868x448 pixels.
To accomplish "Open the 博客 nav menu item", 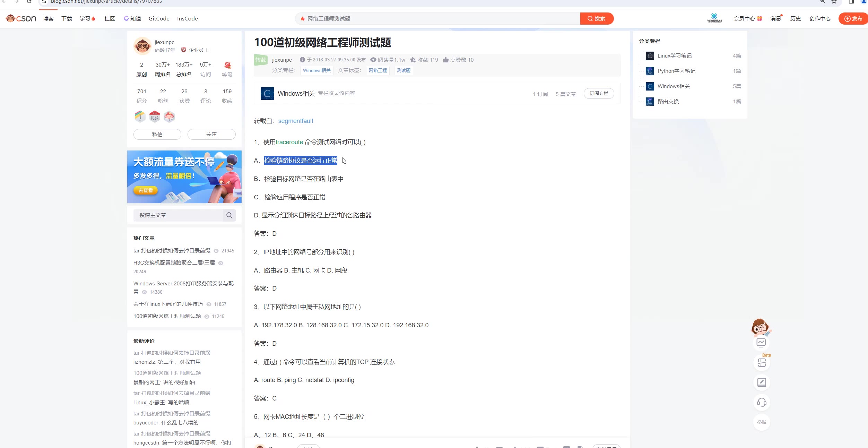I will (x=48, y=19).
